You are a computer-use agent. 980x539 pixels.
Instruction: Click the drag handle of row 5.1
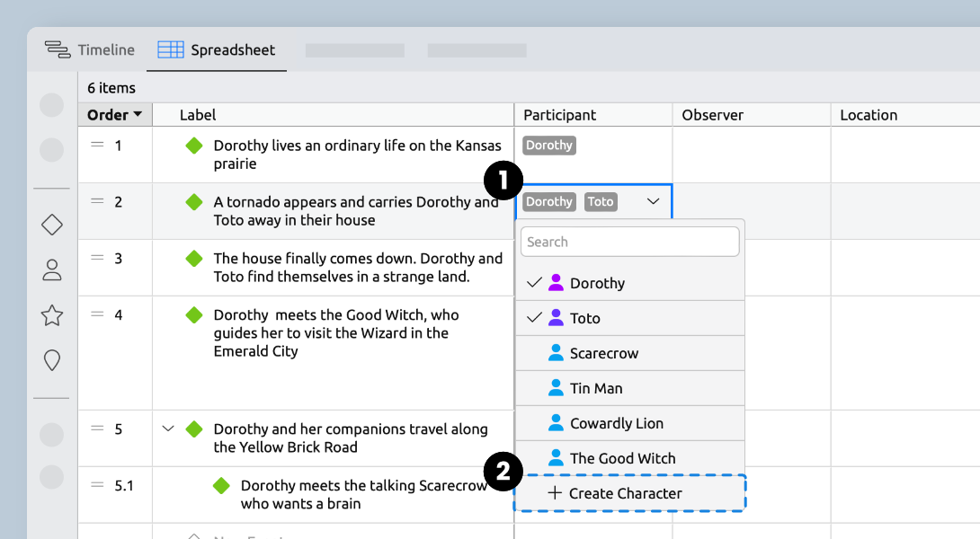[97, 485]
